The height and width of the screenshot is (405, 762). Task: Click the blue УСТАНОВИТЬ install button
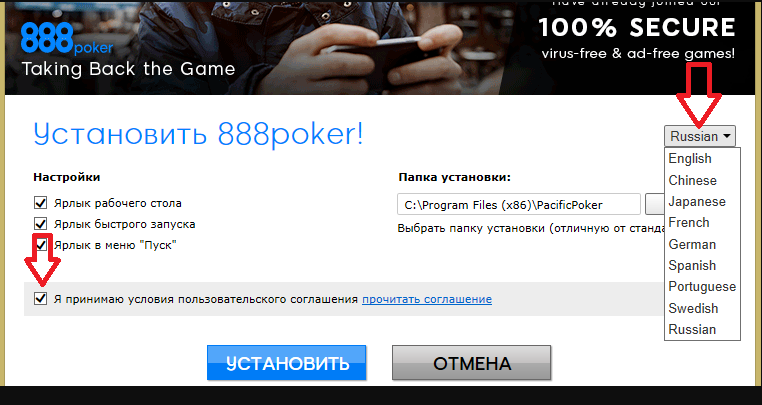286,363
